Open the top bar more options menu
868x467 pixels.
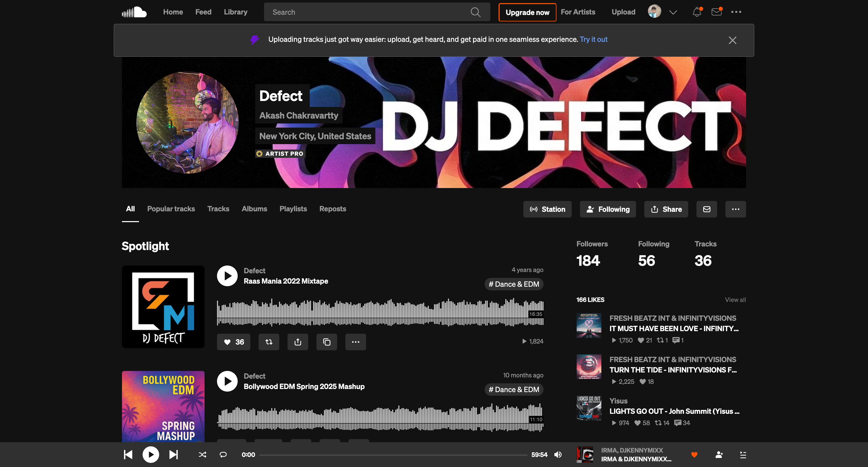point(736,12)
